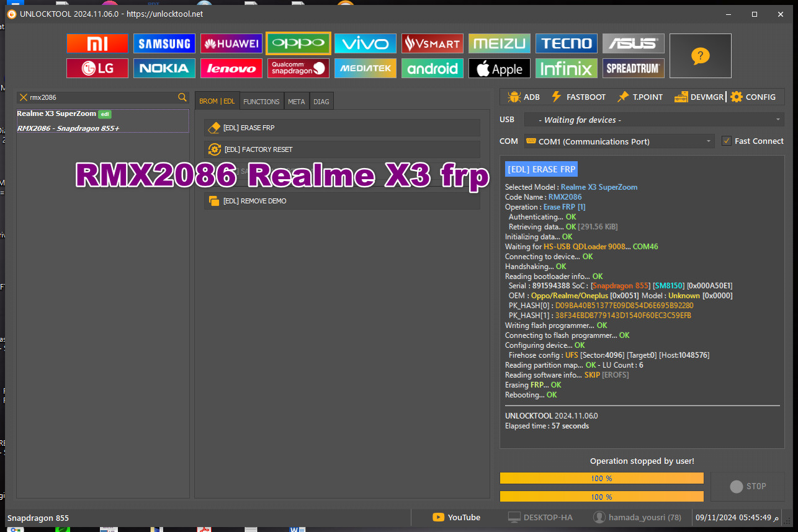
Task: Select the ASUS brand tile
Action: 634,43
